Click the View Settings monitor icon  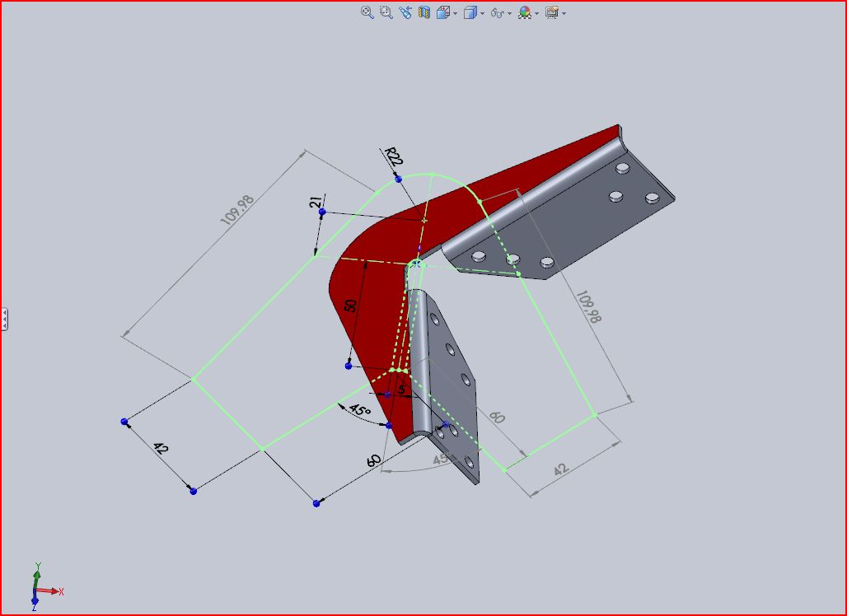coord(551,12)
